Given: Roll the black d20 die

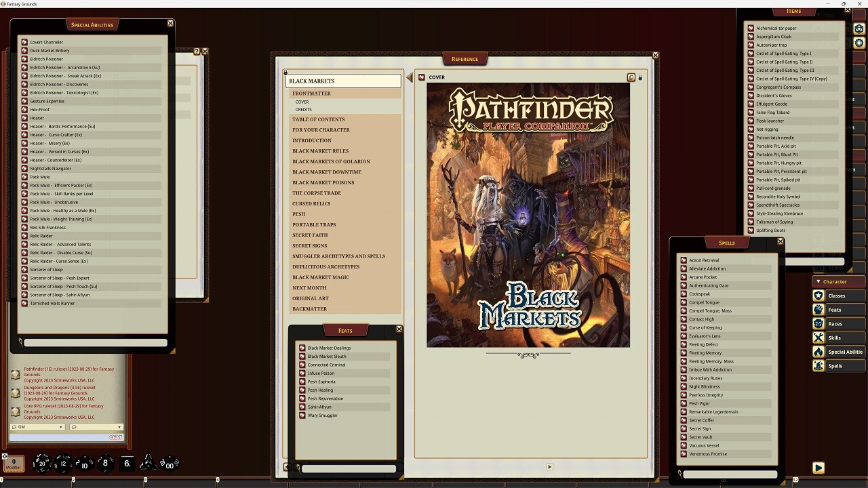Looking at the screenshot, I should point(43,464).
